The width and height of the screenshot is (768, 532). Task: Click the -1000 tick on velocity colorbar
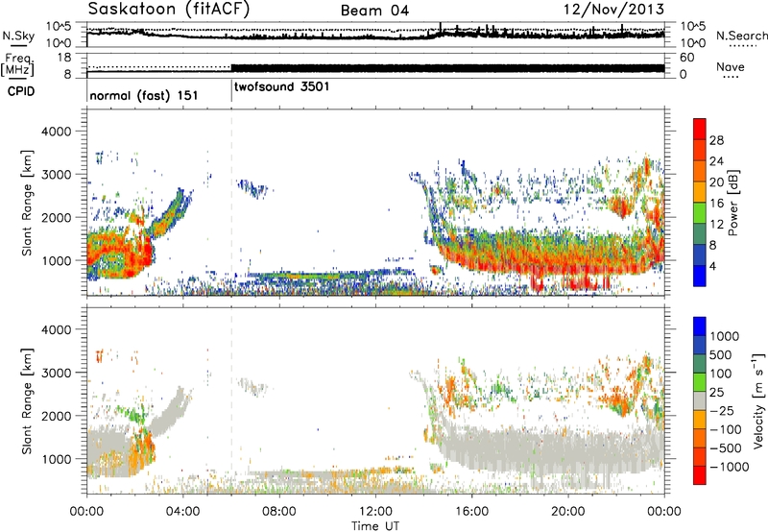(x=729, y=467)
